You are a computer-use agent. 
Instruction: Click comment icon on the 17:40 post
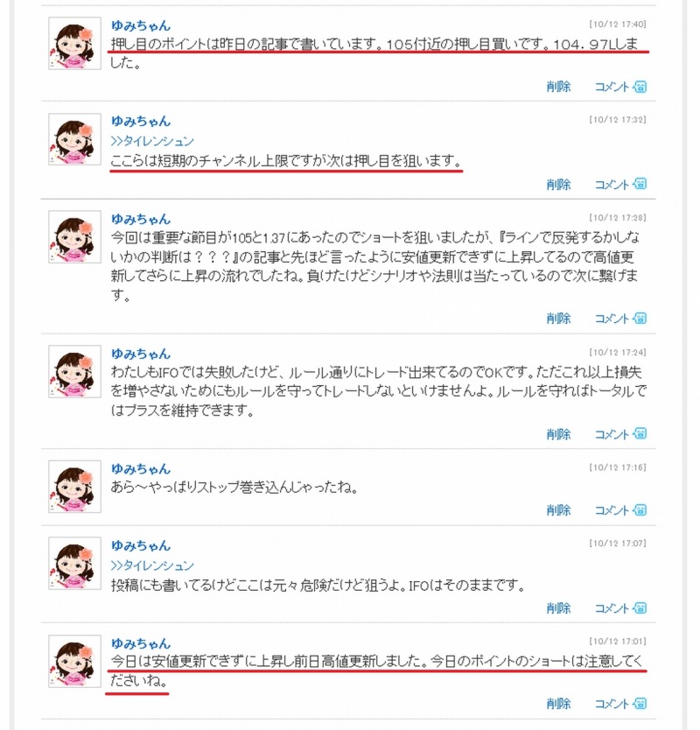point(640,87)
